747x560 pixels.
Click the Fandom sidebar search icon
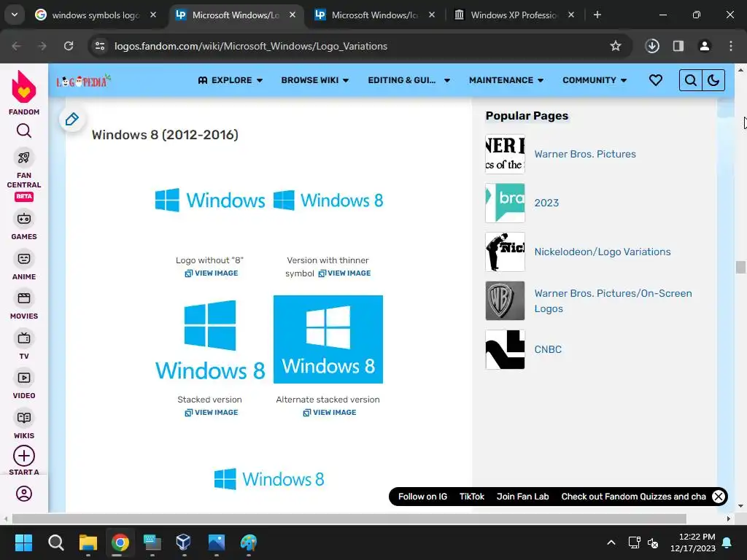[x=24, y=131]
